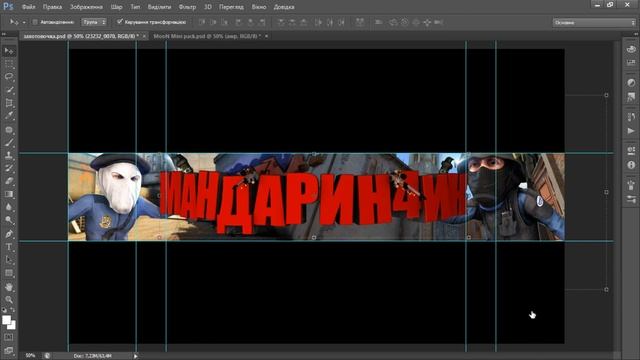The width and height of the screenshot is (640, 360).
Task: Select the Dodge tool
Action: click(9, 220)
